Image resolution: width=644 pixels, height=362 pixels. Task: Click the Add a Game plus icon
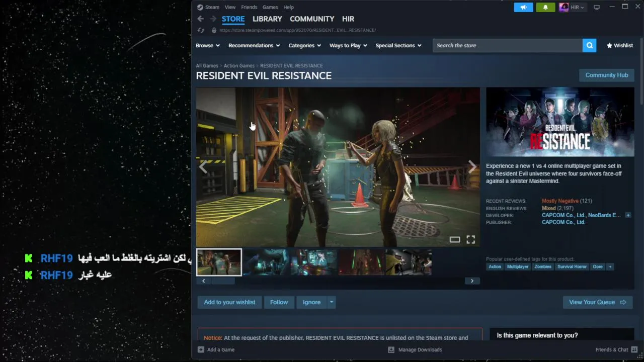(x=201, y=349)
